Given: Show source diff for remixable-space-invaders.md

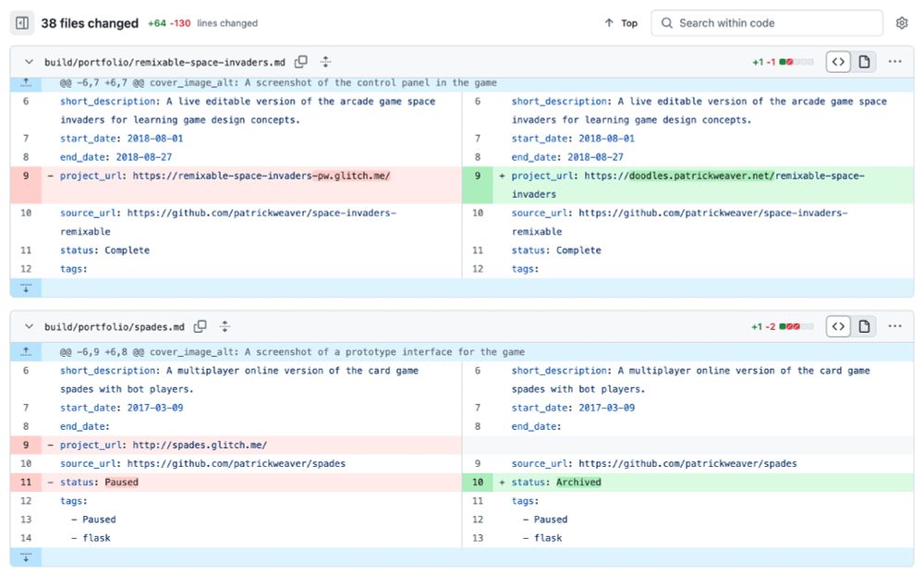Looking at the screenshot, I should pos(838,61).
